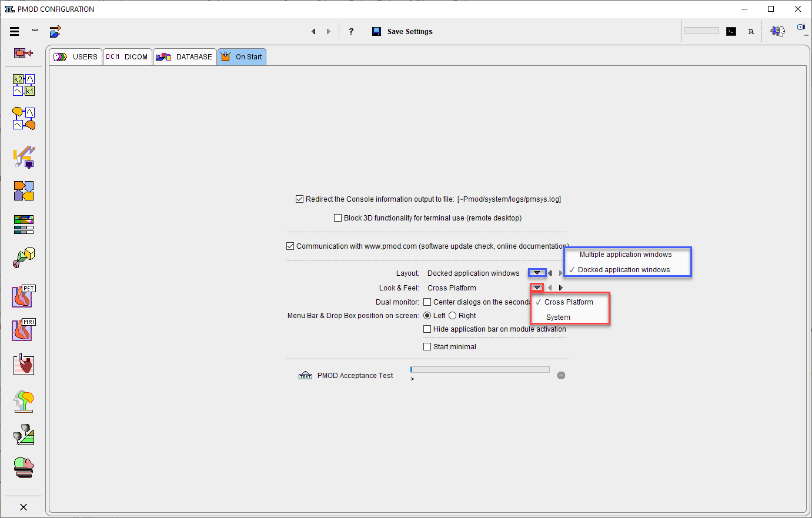812x518 pixels.
Task: Enable Center dialogs on the second monitor
Action: click(427, 302)
